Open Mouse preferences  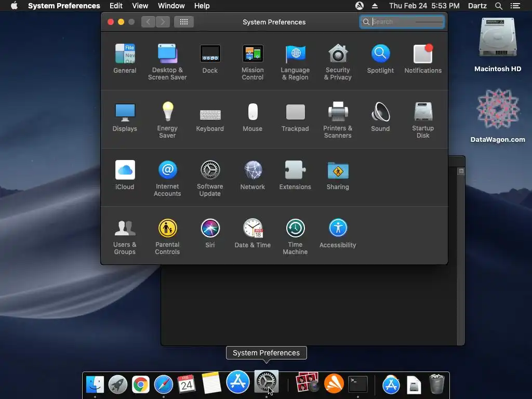pos(252,117)
